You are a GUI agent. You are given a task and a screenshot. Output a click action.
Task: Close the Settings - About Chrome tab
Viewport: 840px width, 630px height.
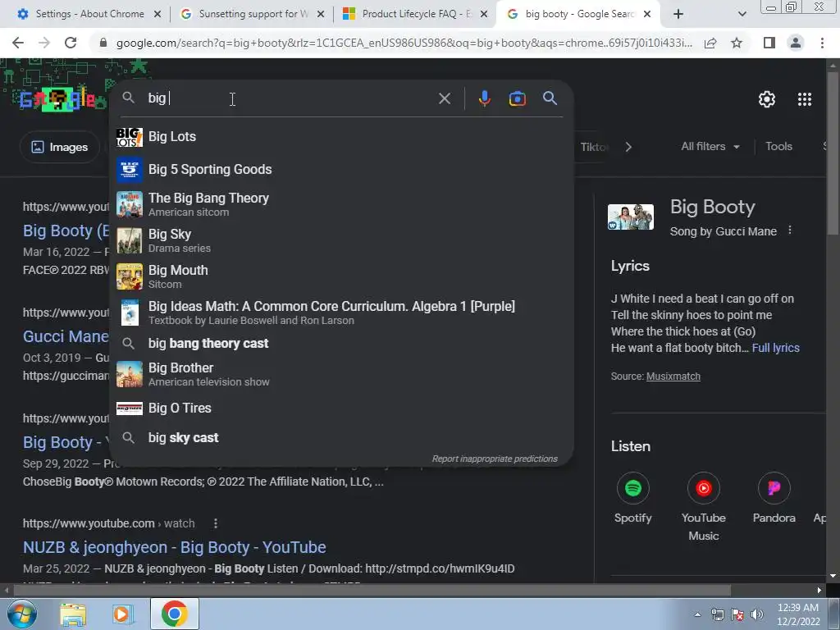157,15
